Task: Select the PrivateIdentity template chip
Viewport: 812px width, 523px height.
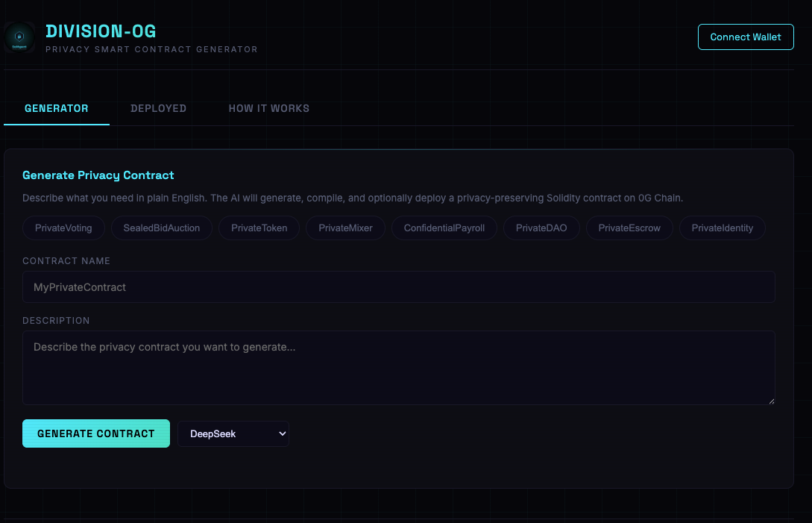Action: tap(722, 228)
